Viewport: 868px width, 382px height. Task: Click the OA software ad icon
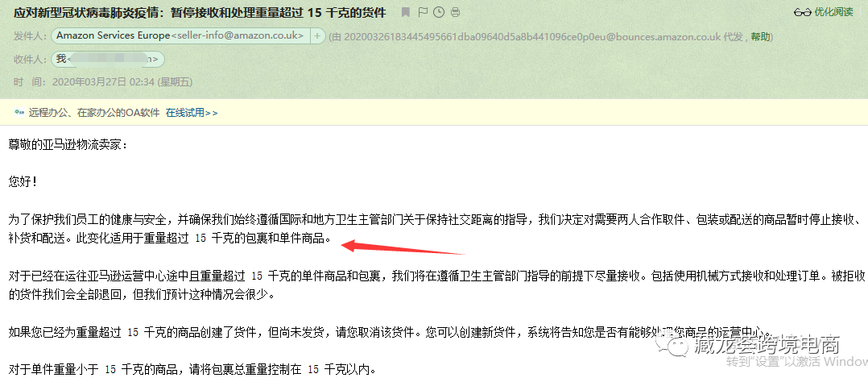19,113
